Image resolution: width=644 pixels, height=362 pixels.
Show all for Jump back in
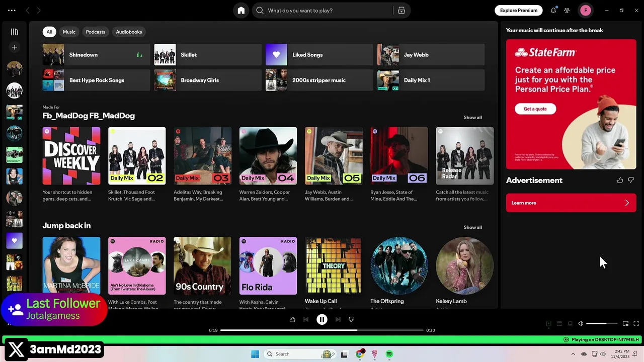472,227
